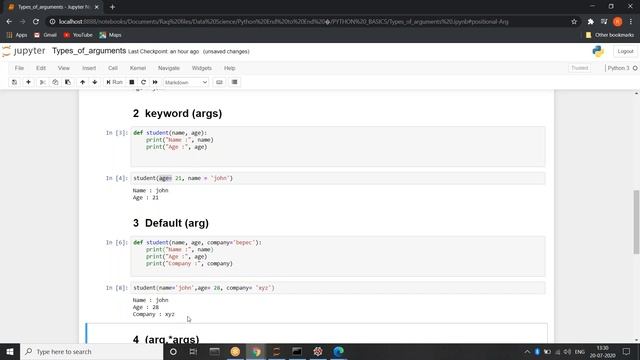
Task: Go forward with the browser forward arrow
Action: tap(22, 22)
